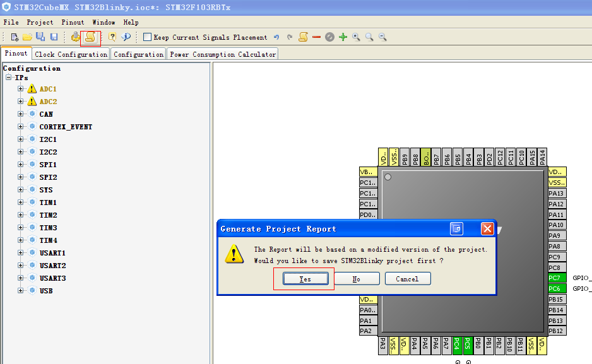This screenshot has height=364, width=592.
Task: Switch to the Configuration tab
Action: (x=139, y=54)
